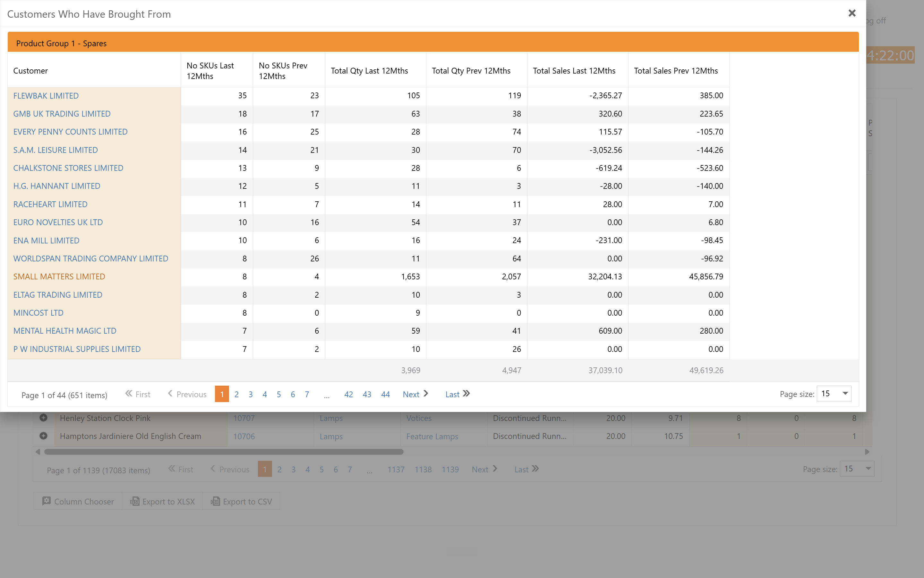
Task: Click right arrow of background horizontal scrollbar
Action: (867, 452)
